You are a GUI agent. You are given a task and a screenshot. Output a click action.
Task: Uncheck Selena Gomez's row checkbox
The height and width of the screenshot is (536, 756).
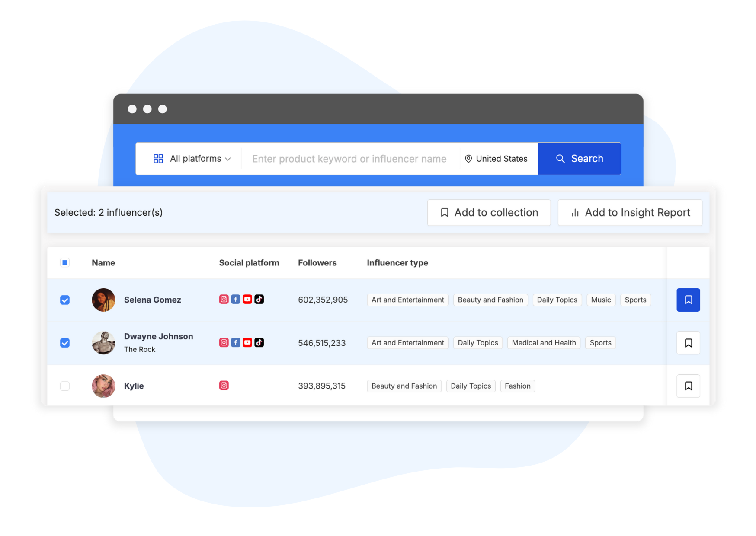click(x=65, y=300)
